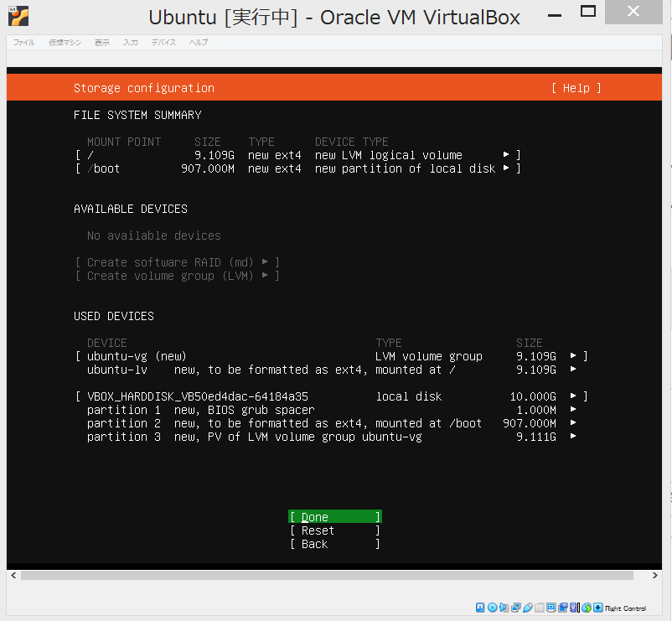
Task: Click the Help button in the header
Action: (576, 88)
